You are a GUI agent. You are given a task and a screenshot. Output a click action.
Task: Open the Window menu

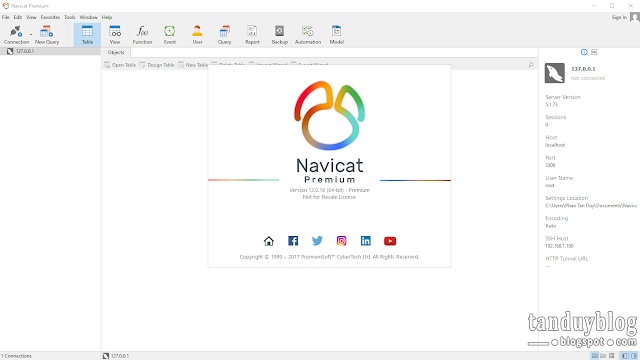pos(88,17)
